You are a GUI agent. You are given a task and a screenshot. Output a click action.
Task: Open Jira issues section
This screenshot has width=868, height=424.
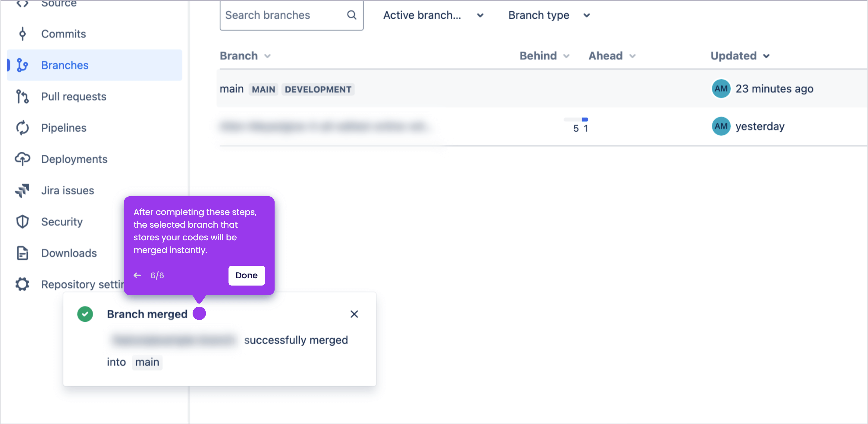[x=68, y=190]
